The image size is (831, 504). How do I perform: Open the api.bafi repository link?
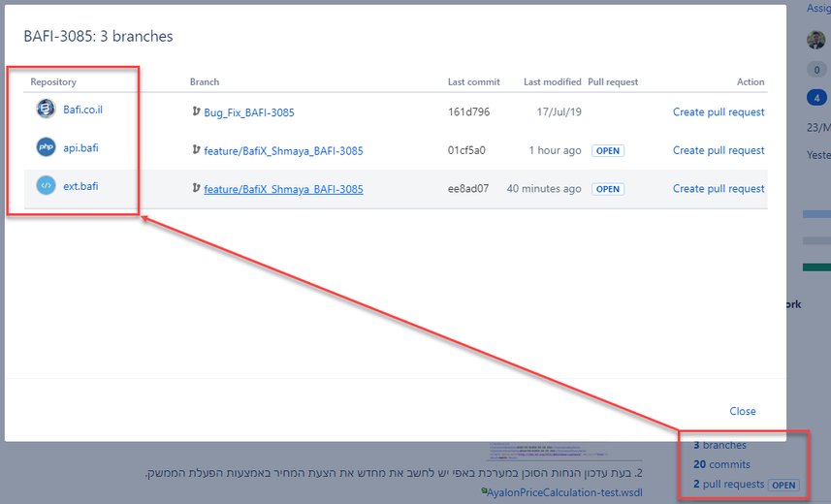click(x=80, y=148)
